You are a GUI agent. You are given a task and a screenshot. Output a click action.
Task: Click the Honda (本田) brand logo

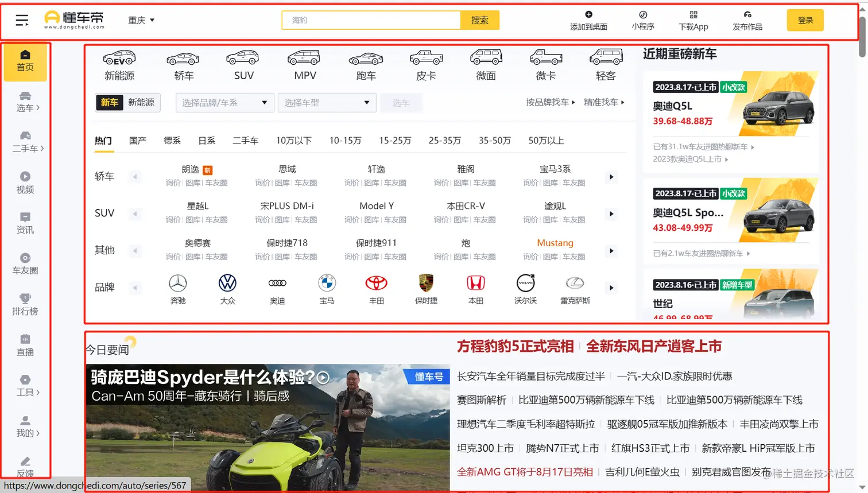(x=476, y=283)
